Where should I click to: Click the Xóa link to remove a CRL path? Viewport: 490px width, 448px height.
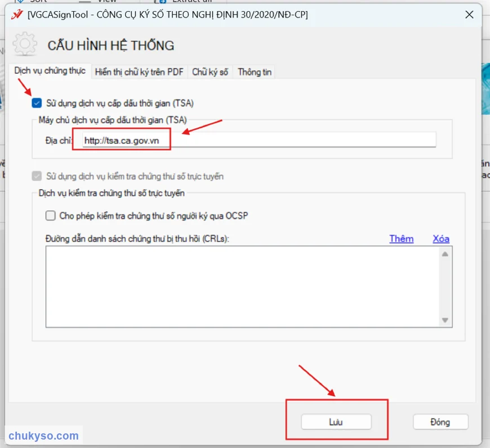tap(441, 239)
